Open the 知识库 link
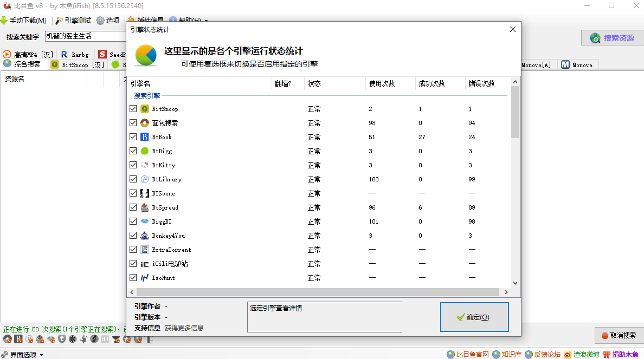The image size is (644, 359). [507, 355]
